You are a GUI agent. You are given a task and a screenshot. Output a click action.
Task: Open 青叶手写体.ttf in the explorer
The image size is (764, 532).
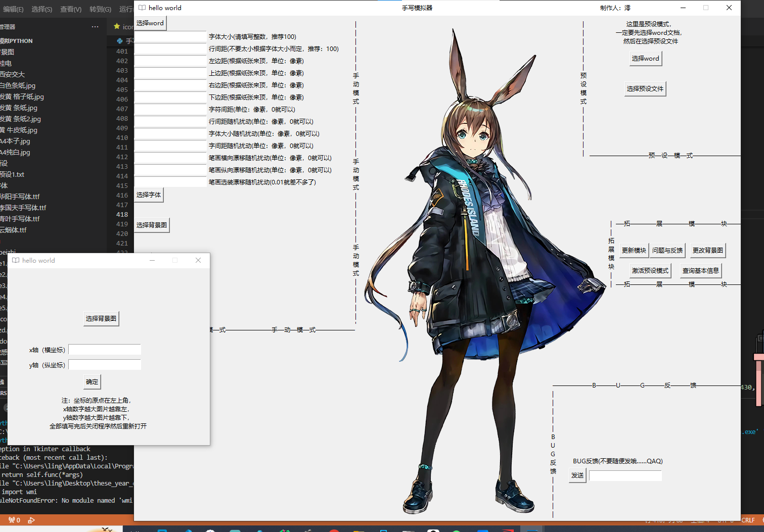point(20,219)
